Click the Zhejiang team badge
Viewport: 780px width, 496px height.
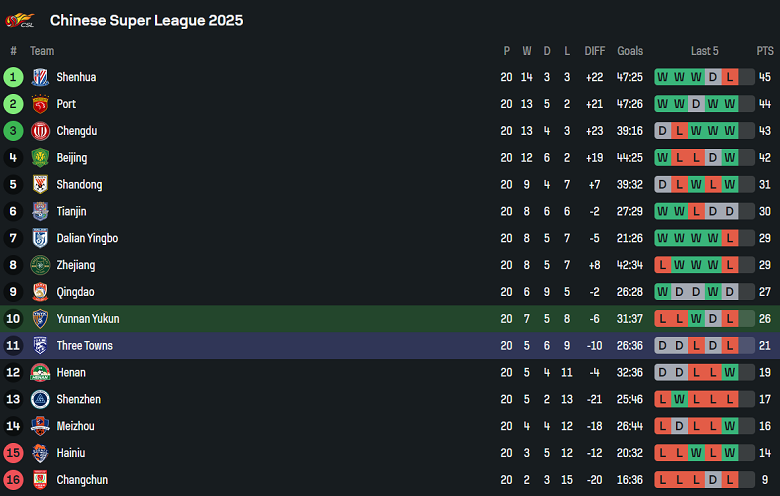point(40,265)
